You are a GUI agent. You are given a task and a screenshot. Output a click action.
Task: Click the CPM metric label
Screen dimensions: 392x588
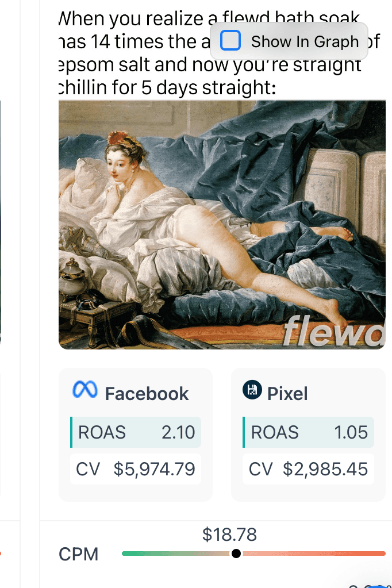click(x=78, y=554)
